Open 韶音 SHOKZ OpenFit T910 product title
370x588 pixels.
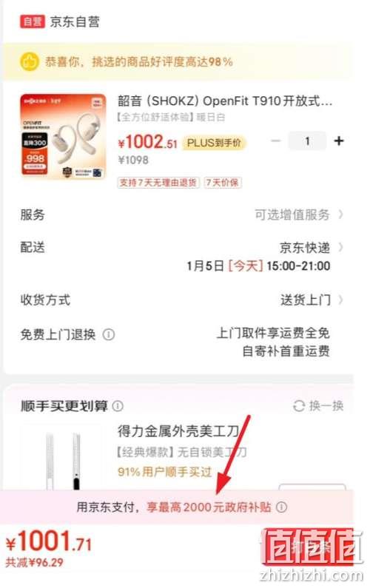[x=225, y=101]
